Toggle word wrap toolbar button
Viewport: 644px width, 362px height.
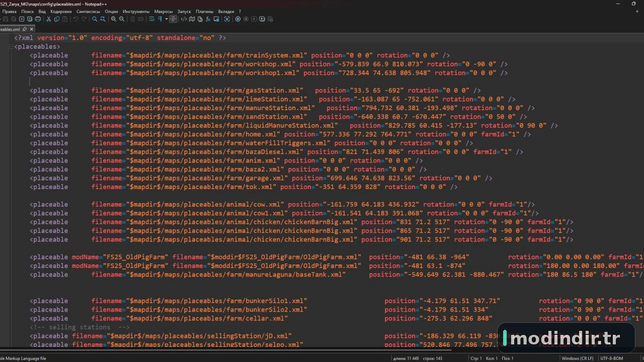[x=151, y=19]
